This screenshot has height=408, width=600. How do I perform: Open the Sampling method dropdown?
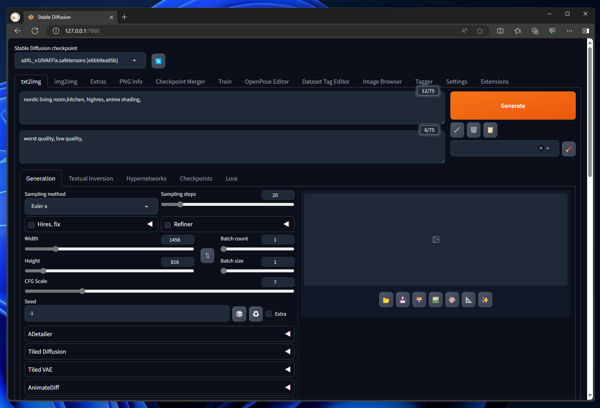[91, 206]
